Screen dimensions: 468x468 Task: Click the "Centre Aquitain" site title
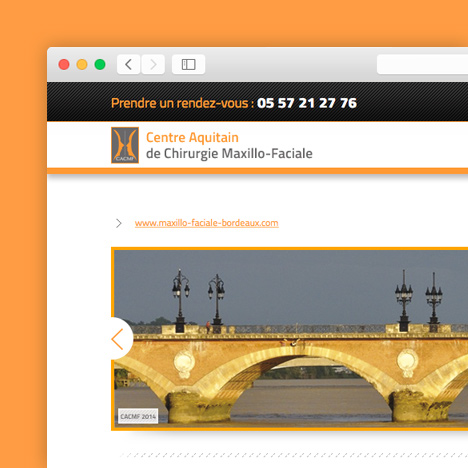coord(192,137)
